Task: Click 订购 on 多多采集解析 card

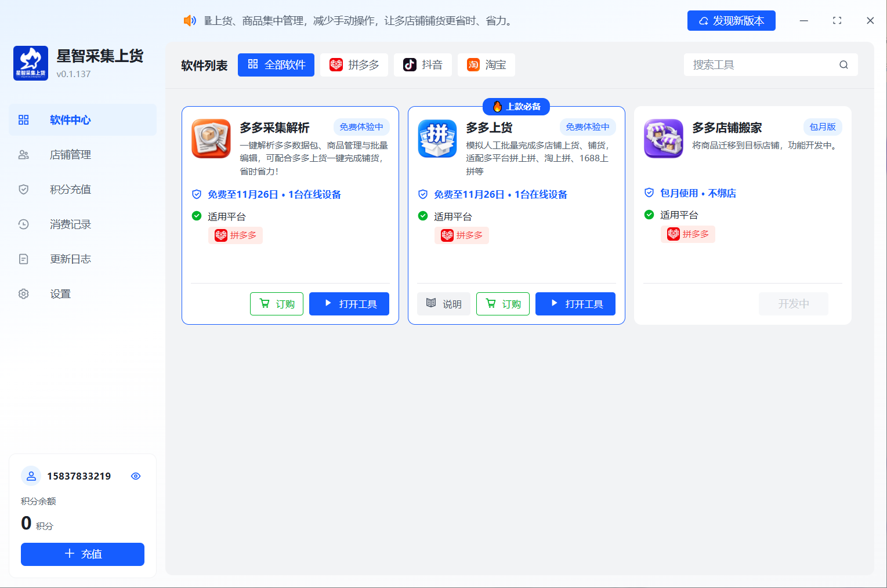Action: 277,304
